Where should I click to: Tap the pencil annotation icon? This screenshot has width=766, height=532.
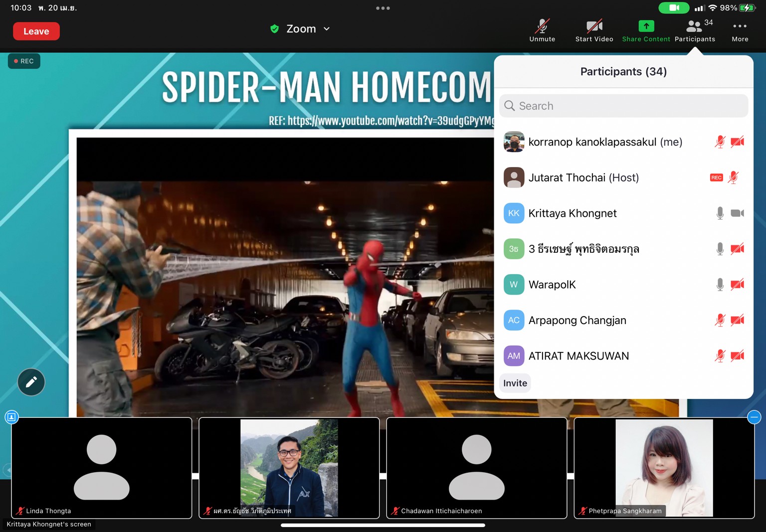click(31, 382)
